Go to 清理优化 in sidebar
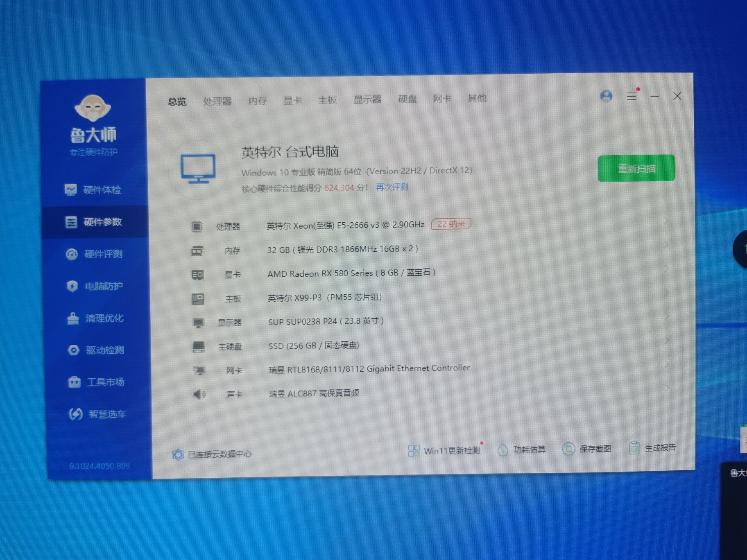The width and height of the screenshot is (747, 560). tap(96, 318)
